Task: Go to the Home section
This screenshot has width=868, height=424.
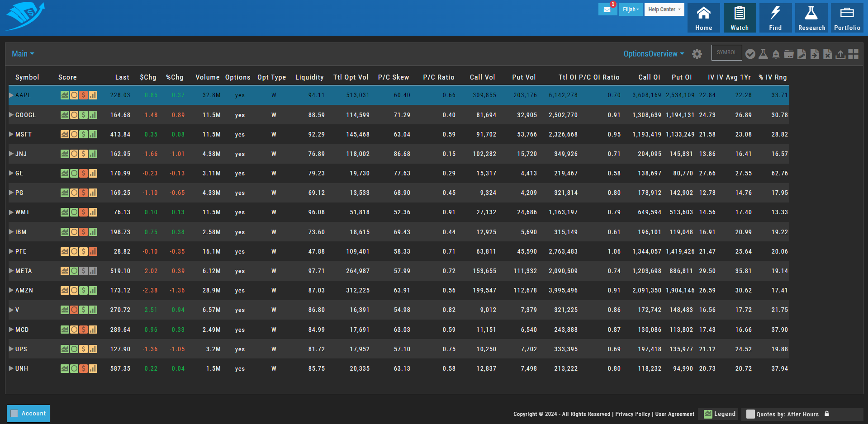Action: (x=704, y=18)
